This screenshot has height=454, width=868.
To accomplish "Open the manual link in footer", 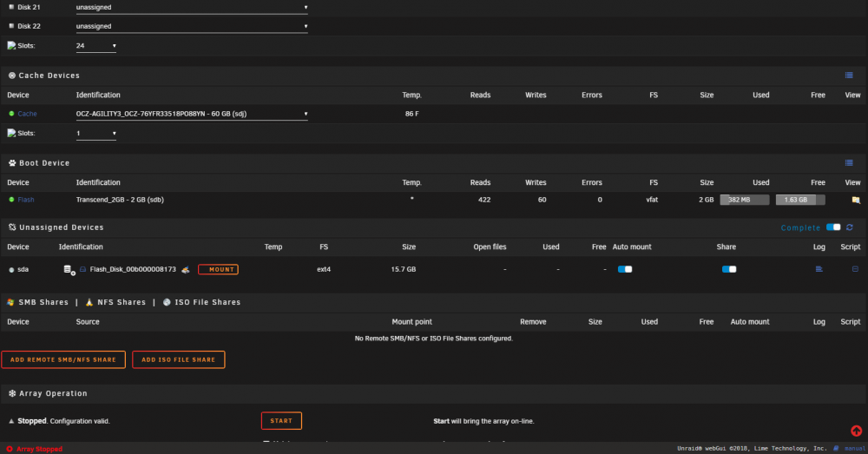I will [854, 449].
